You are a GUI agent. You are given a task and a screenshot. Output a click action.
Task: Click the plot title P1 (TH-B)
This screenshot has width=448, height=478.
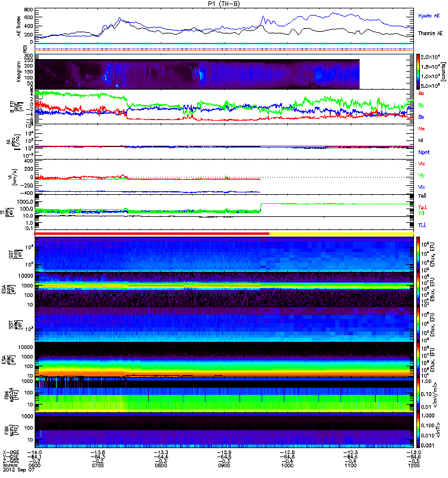224,4
